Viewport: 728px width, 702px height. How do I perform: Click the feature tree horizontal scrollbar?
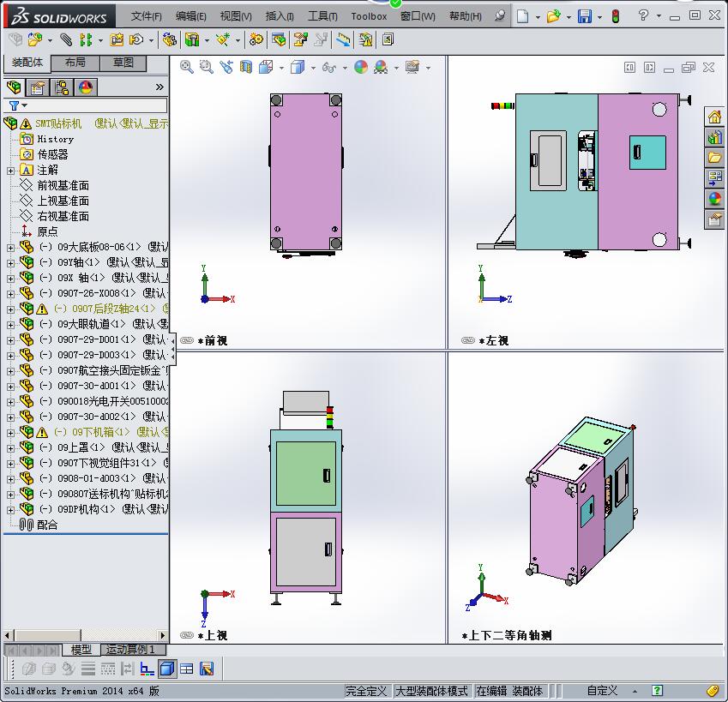pos(85,635)
